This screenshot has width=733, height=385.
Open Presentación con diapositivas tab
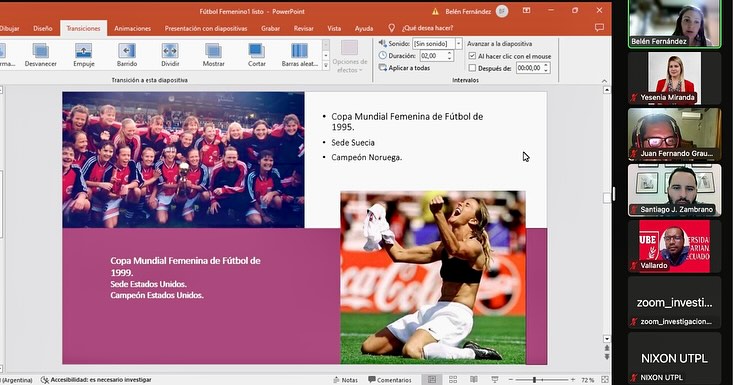(x=206, y=29)
